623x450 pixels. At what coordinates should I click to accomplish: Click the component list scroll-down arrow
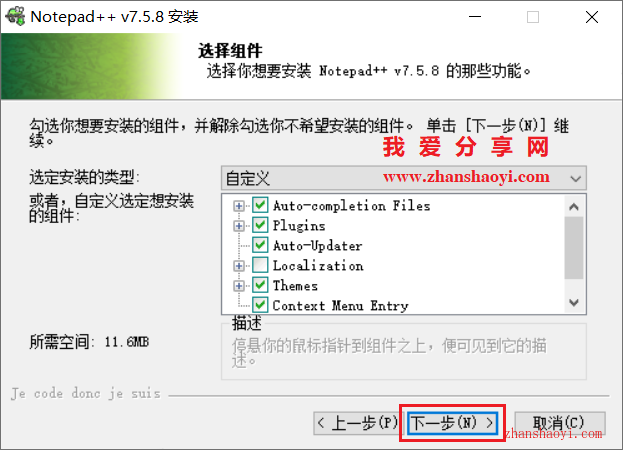(x=574, y=303)
